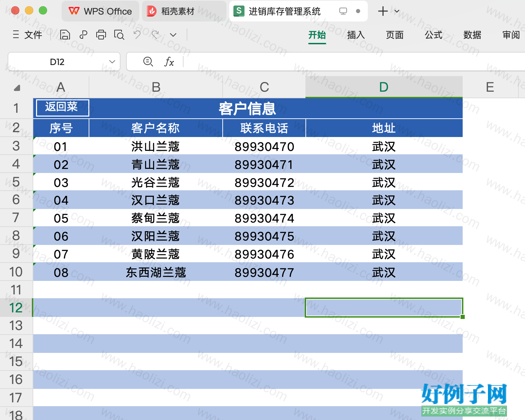Click the Print icon
The height and width of the screenshot is (420, 525).
click(x=101, y=35)
